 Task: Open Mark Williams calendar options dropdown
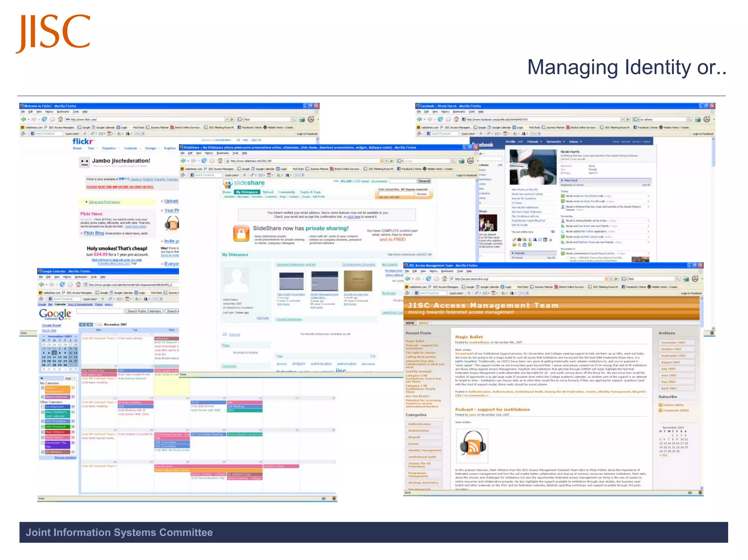pos(73,432)
